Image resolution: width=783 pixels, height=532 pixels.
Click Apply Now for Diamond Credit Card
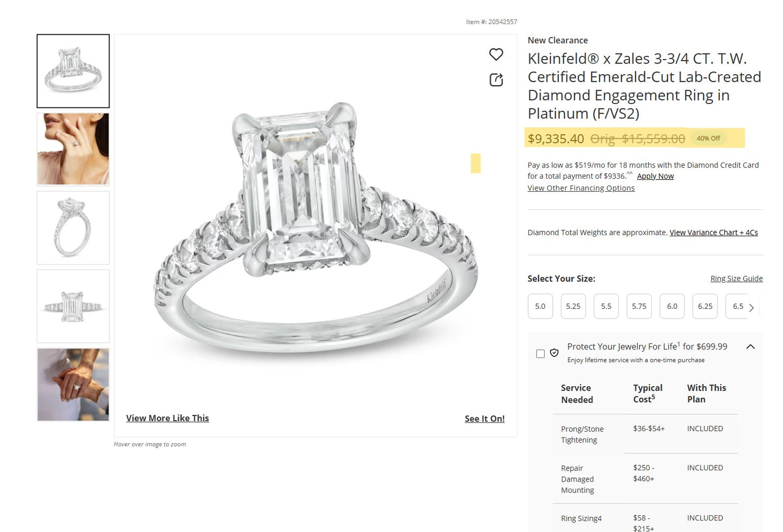click(655, 176)
